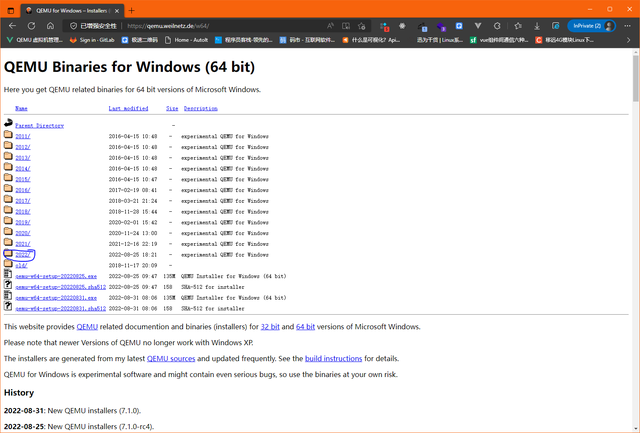Open the QEMU bookmark in favorites bar
This screenshot has width=640, height=433.
(35, 40)
